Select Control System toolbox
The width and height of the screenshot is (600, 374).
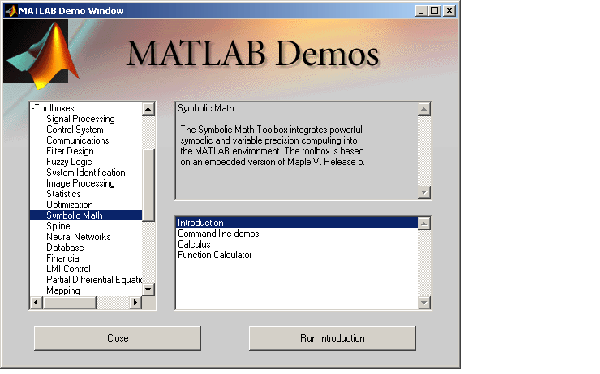(x=75, y=130)
